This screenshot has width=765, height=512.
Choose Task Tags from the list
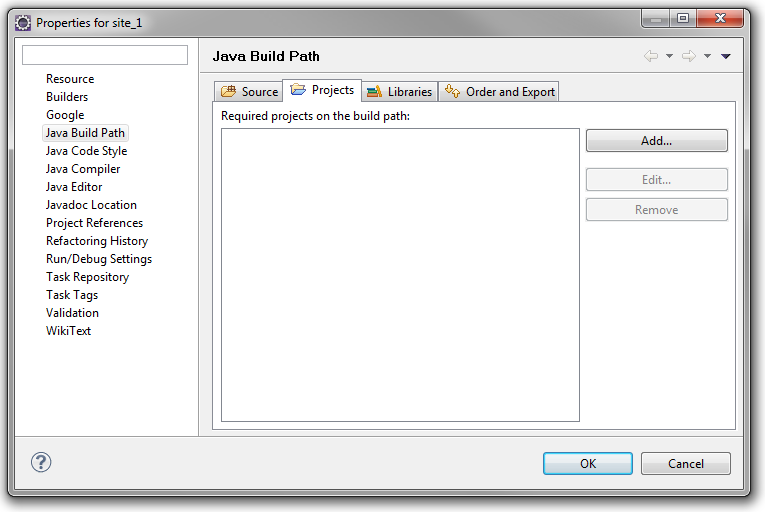coord(72,295)
